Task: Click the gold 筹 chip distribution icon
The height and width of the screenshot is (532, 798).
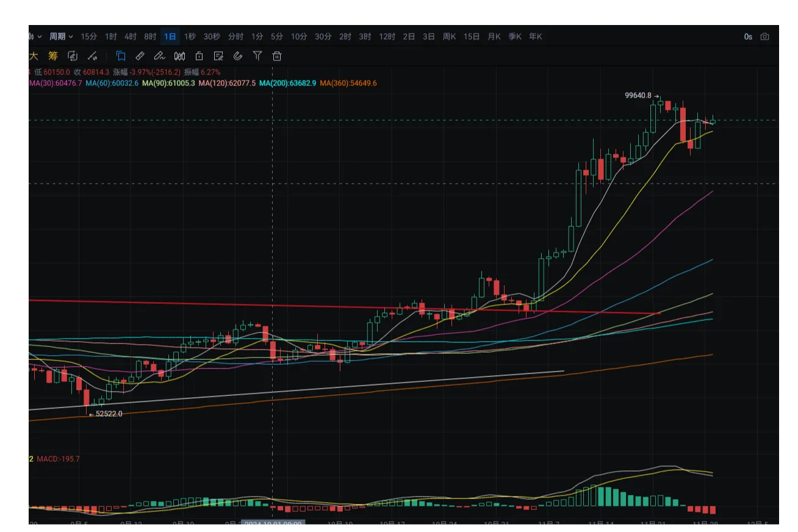Action: pyautogui.click(x=53, y=56)
